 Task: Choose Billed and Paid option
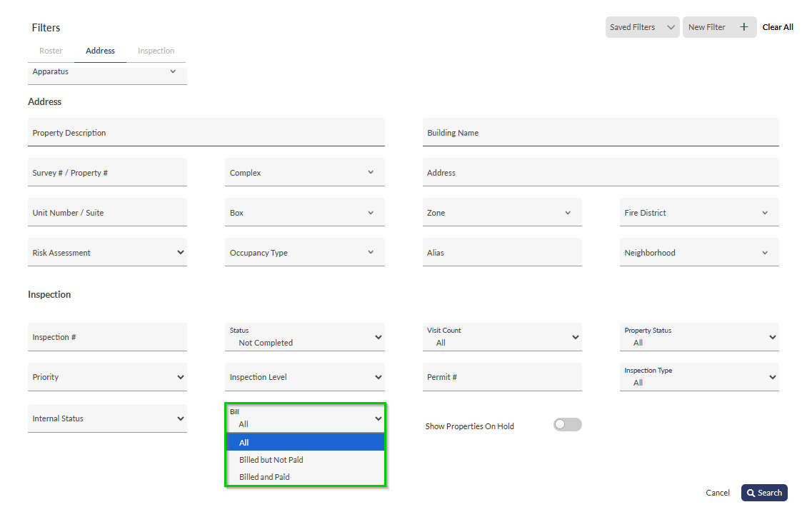tap(264, 477)
